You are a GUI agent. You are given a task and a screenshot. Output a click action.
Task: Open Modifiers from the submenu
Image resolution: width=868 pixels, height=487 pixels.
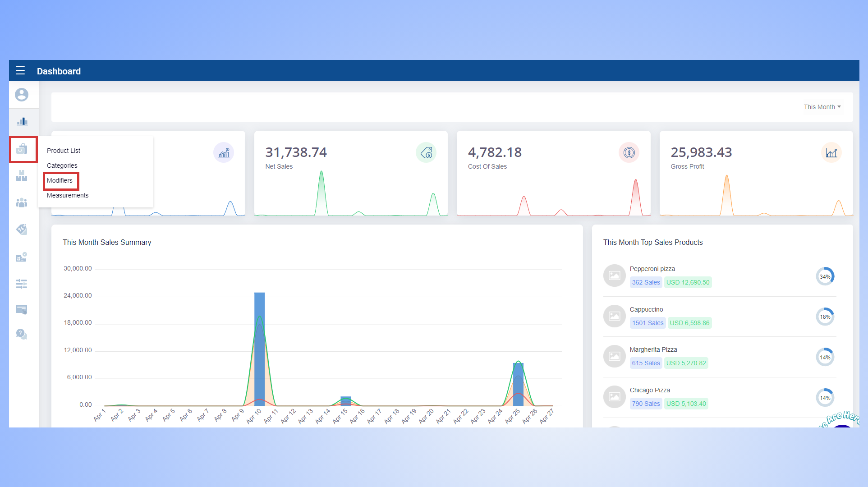pos(60,180)
